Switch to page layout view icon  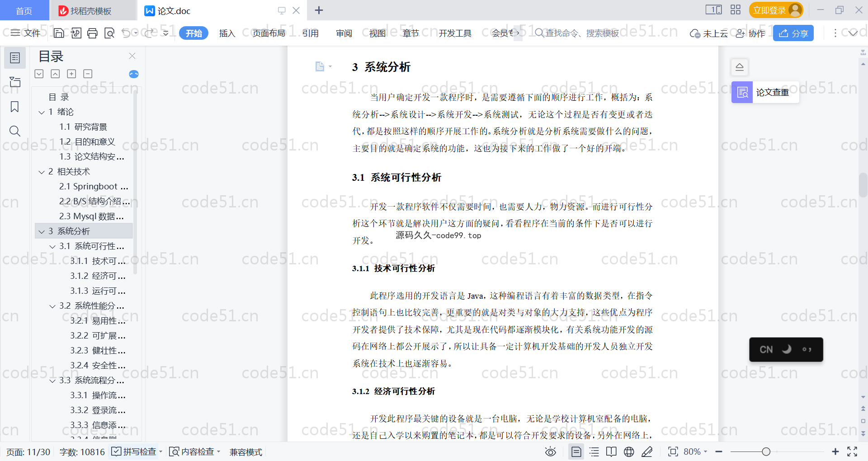coord(576,452)
